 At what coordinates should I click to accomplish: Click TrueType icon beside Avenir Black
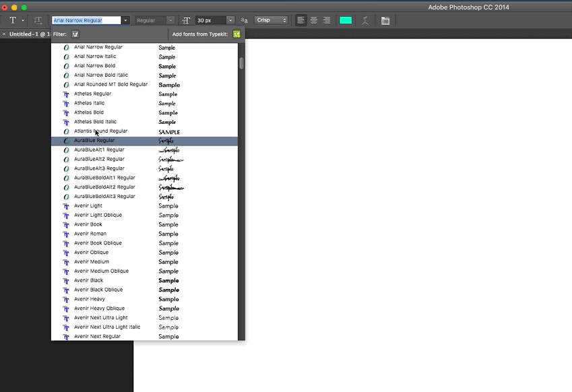(x=66, y=281)
